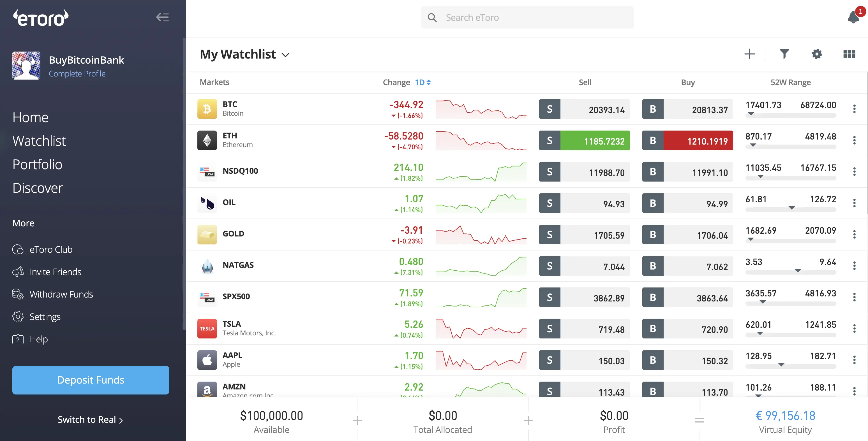The height and width of the screenshot is (441, 868).
Task: Click the NSDQ100 flag icon
Action: [207, 171]
